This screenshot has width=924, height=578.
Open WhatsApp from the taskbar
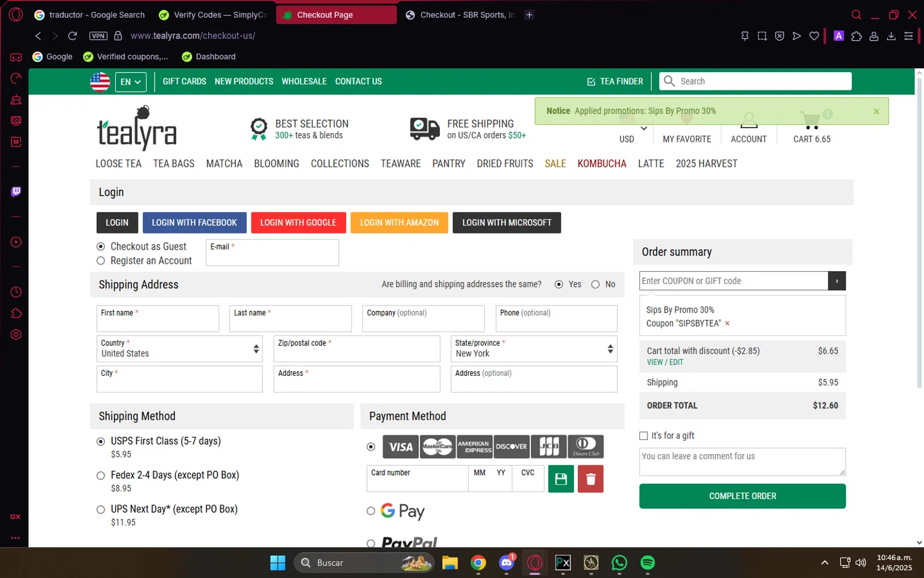pyautogui.click(x=619, y=563)
